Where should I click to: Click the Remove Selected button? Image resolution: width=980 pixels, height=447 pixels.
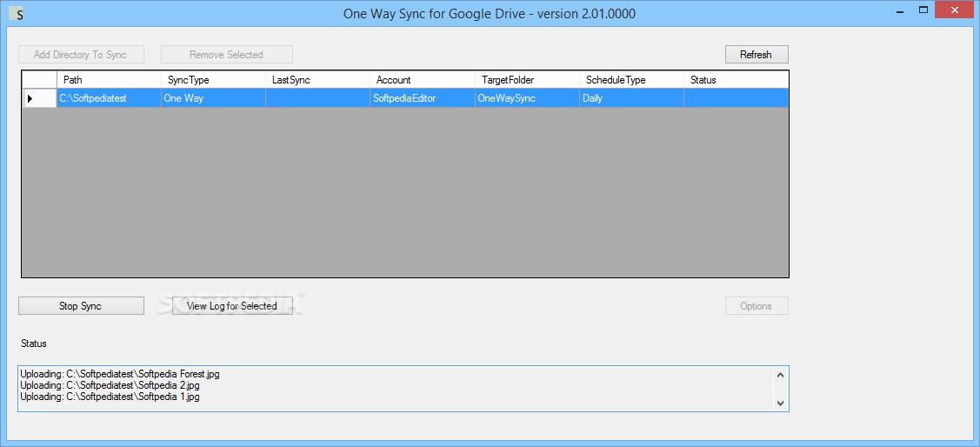click(x=226, y=55)
